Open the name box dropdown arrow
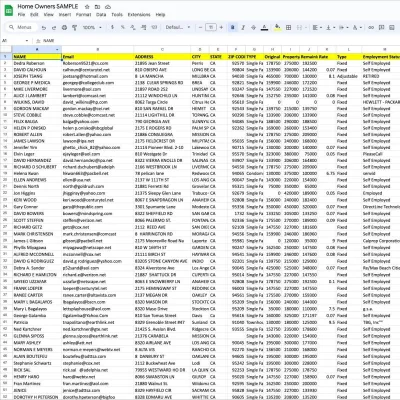400x400 pixels. pyautogui.click(x=27, y=41)
